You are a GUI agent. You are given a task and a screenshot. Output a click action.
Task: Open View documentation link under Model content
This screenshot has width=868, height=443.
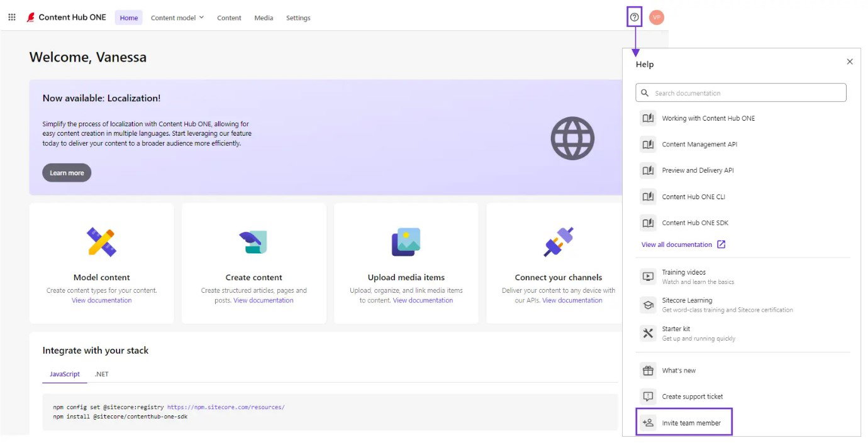[x=101, y=300]
